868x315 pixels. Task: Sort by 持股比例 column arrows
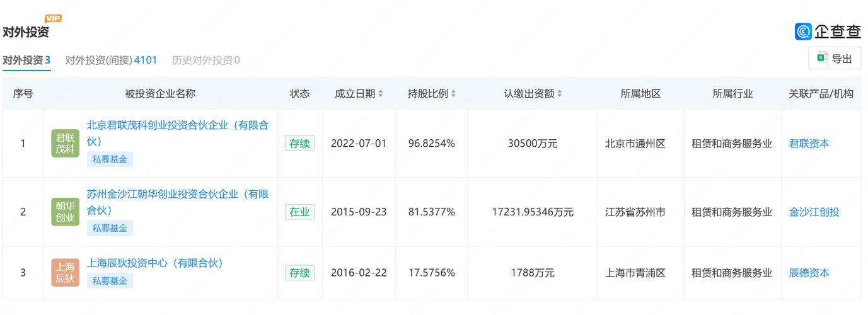pos(453,94)
